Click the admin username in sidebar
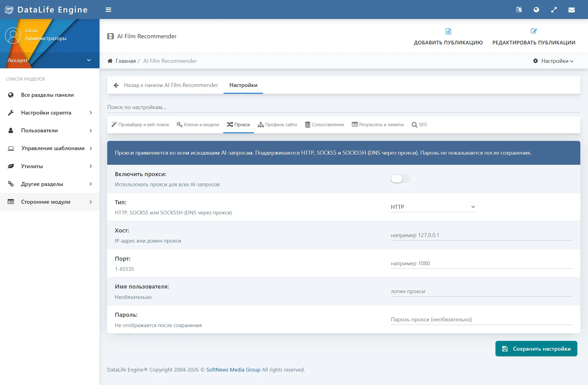 pyautogui.click(x=31, y=31)
